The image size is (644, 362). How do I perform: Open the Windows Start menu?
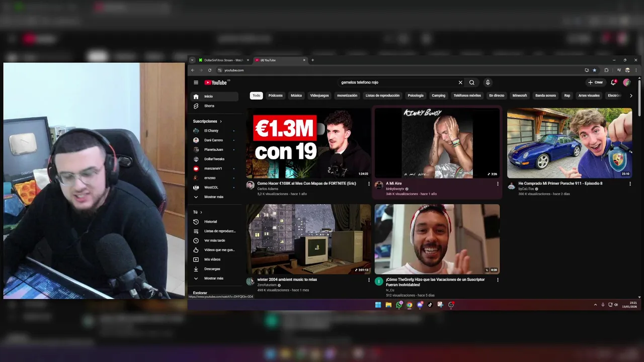[378, 305]
